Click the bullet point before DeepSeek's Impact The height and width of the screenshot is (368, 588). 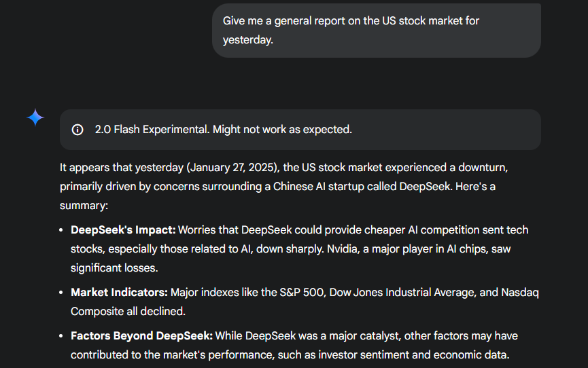point(63,230)
